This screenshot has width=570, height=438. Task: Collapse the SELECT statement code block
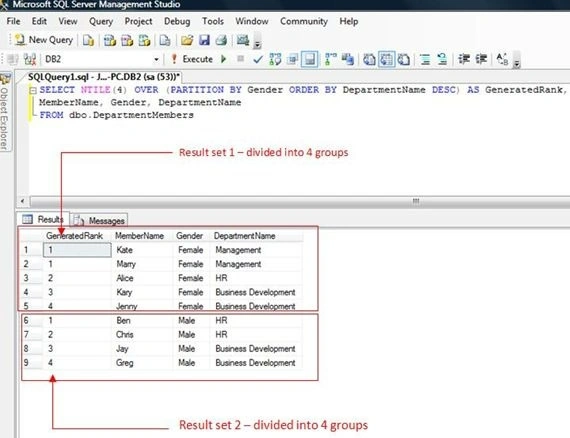tap(32, 90)
